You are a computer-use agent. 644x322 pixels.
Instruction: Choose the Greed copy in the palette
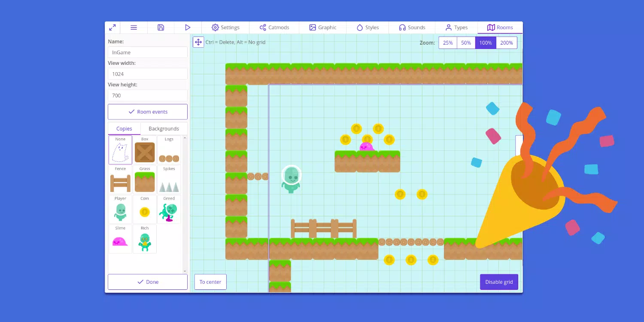[169, 209]
